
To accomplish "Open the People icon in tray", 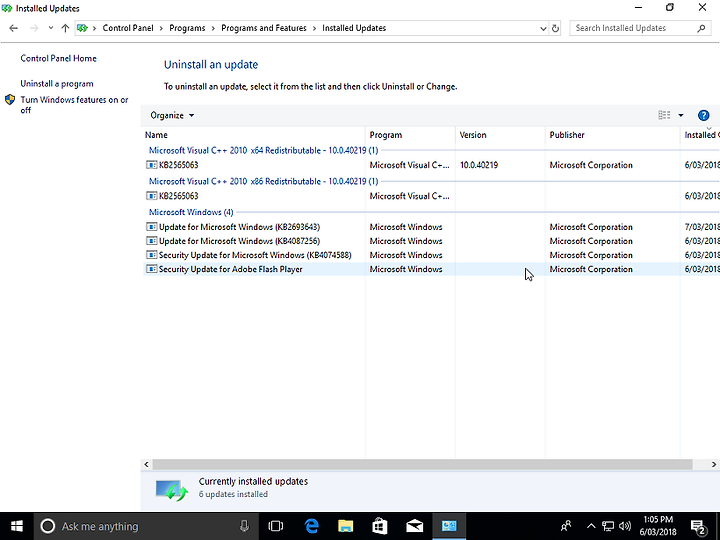I will pos(566,526).
